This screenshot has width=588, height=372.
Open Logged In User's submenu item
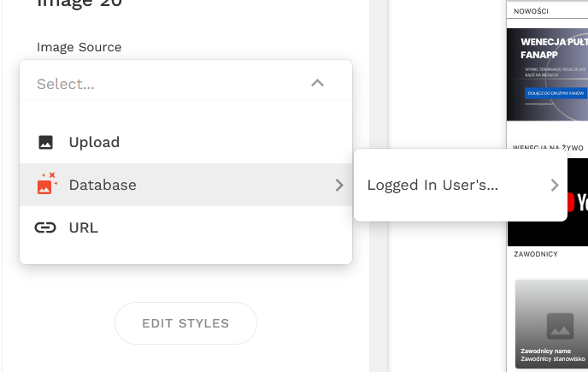(461, 185)
